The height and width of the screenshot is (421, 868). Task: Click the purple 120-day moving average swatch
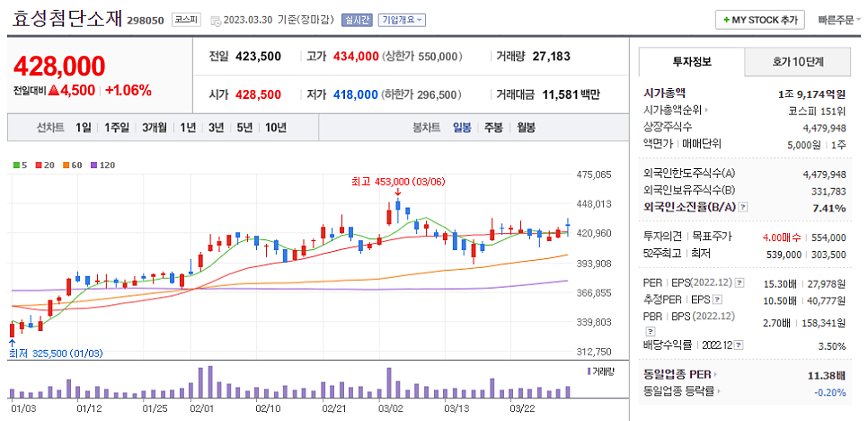[93, 166]
